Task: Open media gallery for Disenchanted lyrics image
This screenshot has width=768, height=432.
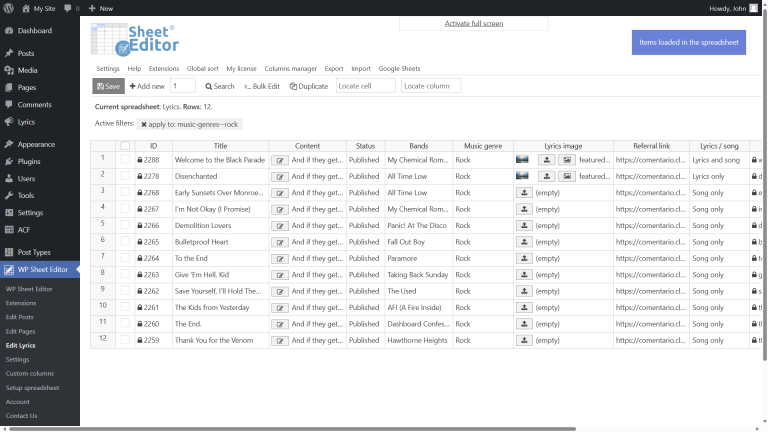Action: click(567, 176)
